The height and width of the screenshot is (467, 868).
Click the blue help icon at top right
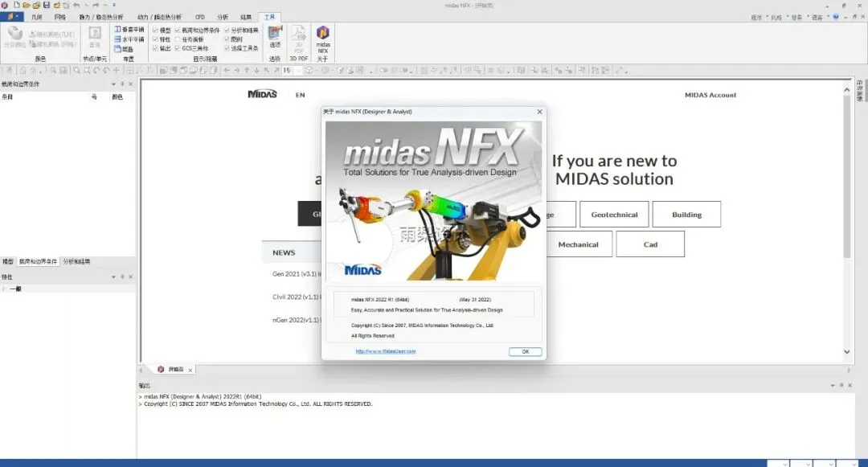836,17
